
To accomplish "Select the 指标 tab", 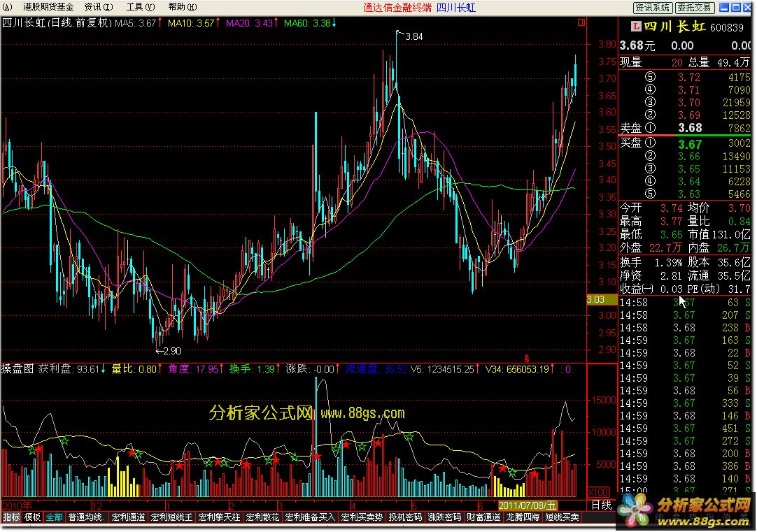I will pos(12,517).
